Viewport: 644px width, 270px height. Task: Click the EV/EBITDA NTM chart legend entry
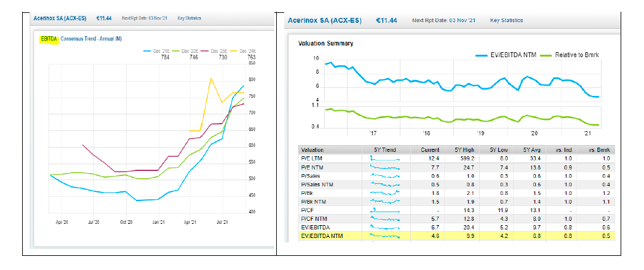pos(505,55)
